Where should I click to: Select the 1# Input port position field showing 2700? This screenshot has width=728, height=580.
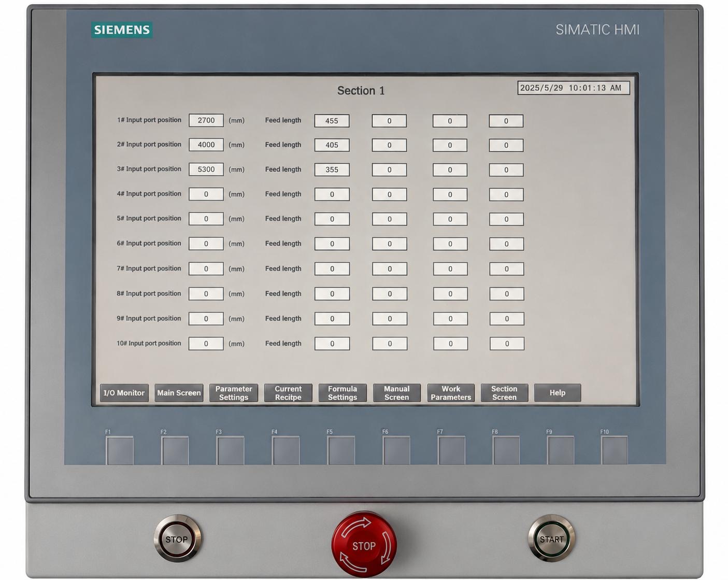click(x=206, y=120)
